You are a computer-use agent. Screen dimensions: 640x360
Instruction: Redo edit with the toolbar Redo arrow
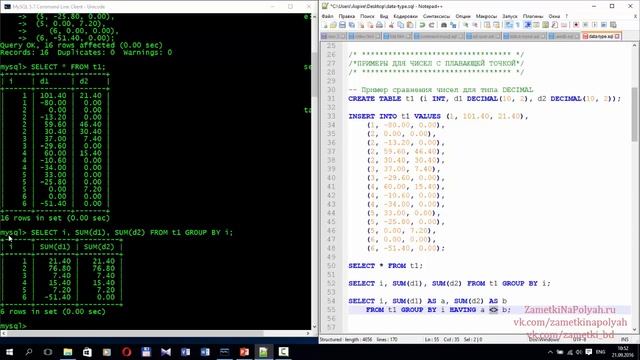click(x=431, y=25)
